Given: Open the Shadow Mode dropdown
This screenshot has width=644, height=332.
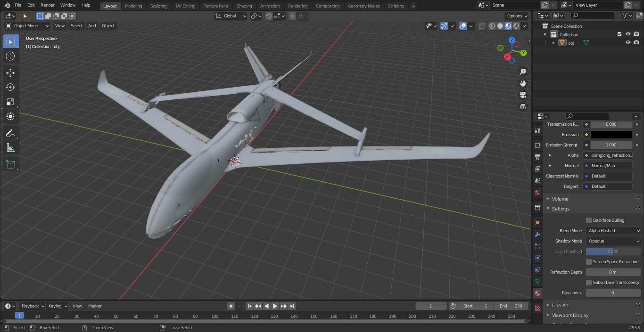Looking at the screenshot, I should (x=613, y=241).
